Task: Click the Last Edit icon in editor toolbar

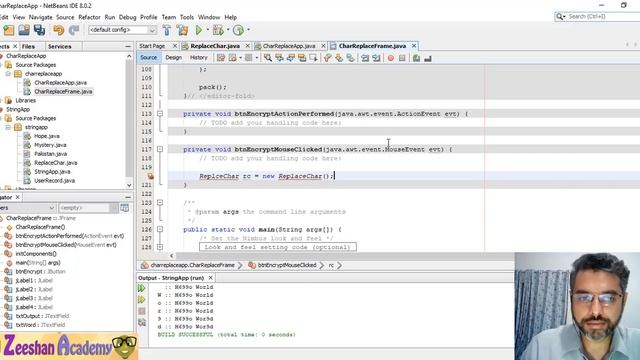Action: [221, 58]
